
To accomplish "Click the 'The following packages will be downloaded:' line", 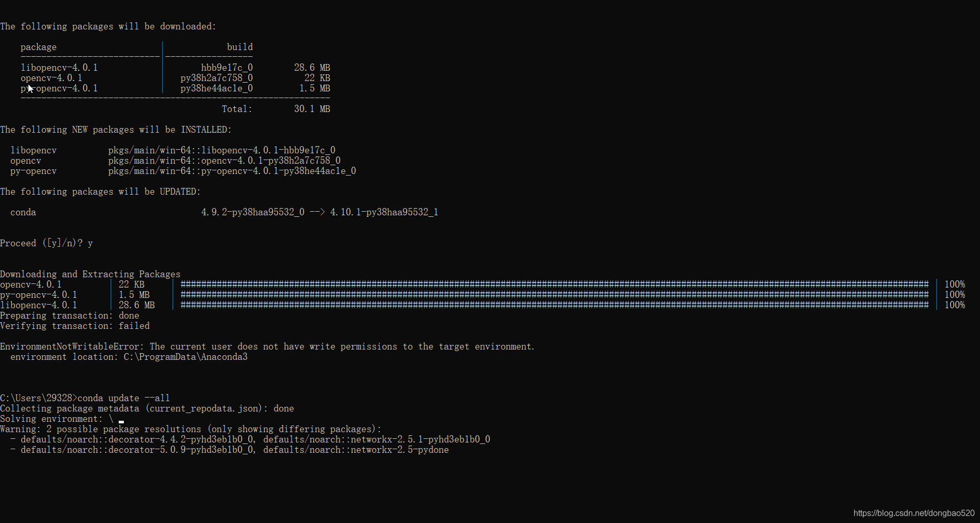I will coord(108,26).
